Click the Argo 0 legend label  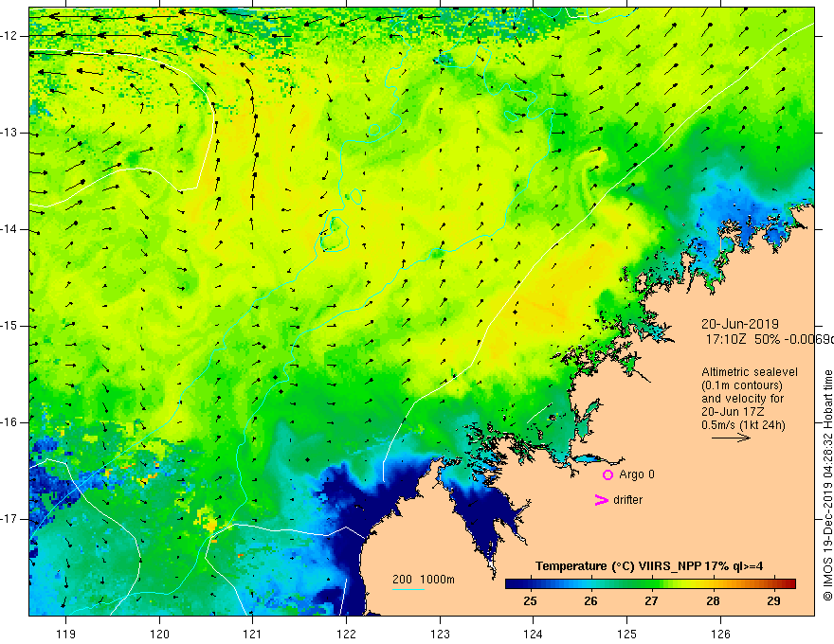click(637, 474)
